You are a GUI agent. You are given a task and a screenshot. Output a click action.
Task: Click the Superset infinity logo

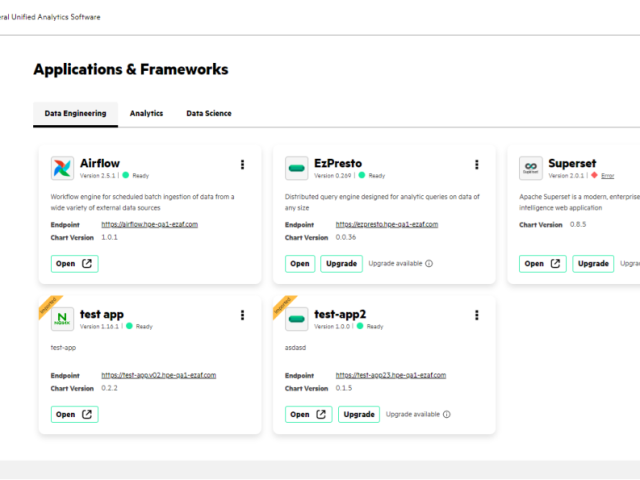[x=531, y=168]
